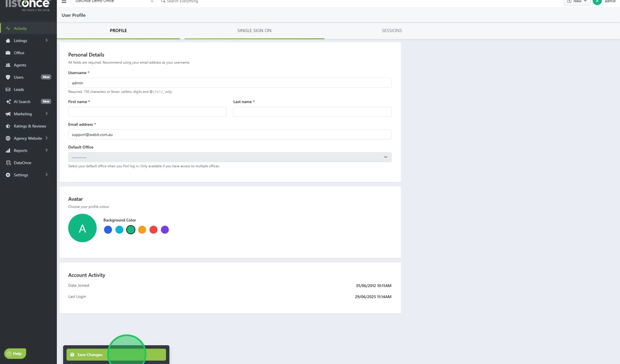Click the Save Changes button

116,355
